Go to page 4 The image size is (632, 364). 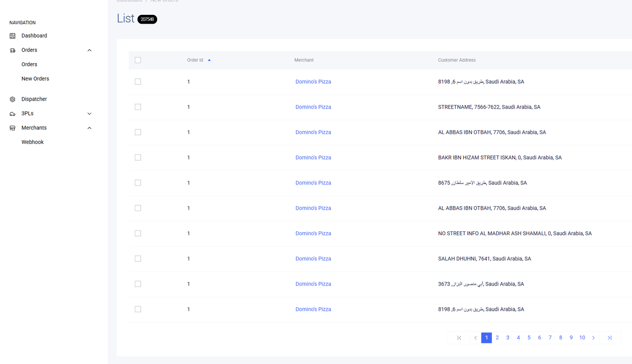point(518,338)
